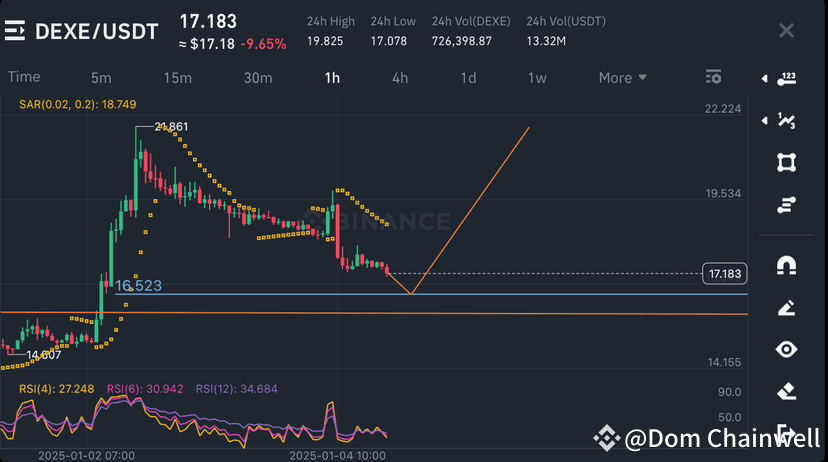This screenshot has width=828, height=462.
Task: Switch to the 1w interval
Action: 537,78
